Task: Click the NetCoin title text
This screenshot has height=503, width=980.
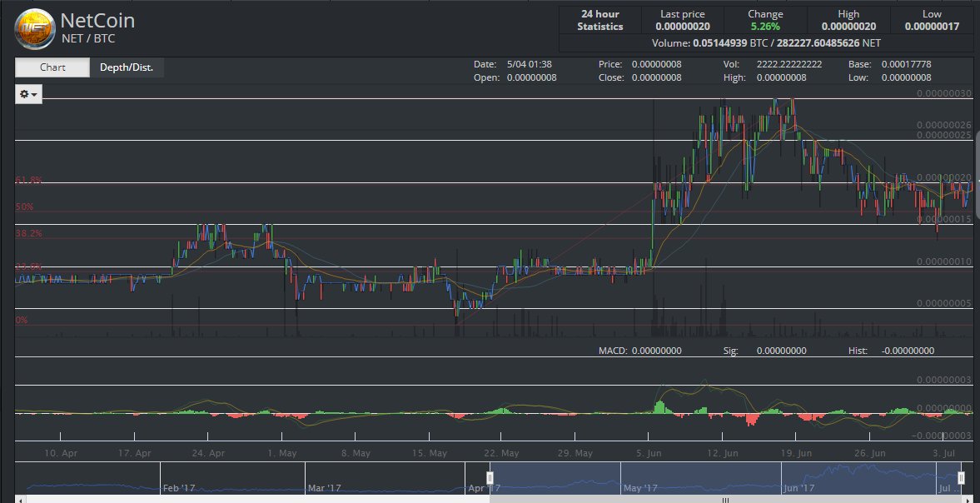Action: [97, 21]
